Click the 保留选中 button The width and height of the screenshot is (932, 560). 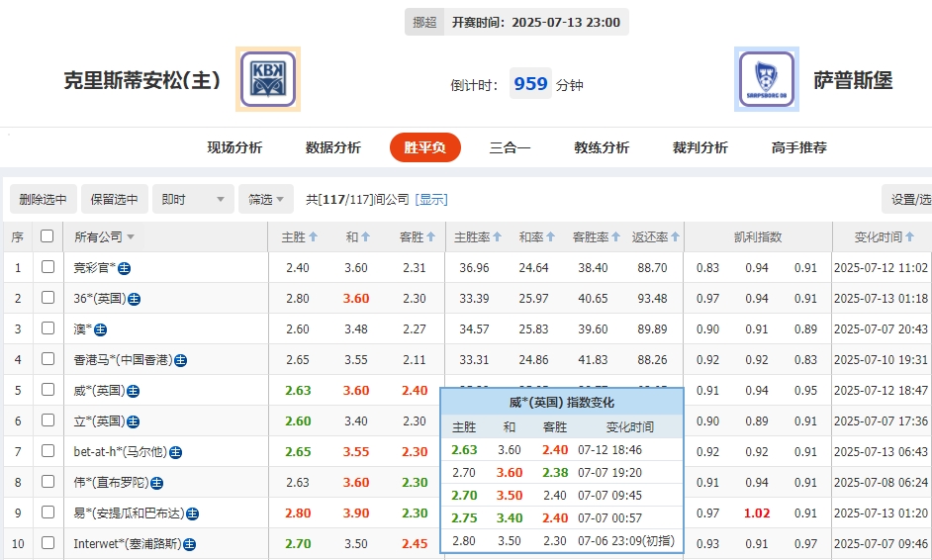[x=115, y=199]
